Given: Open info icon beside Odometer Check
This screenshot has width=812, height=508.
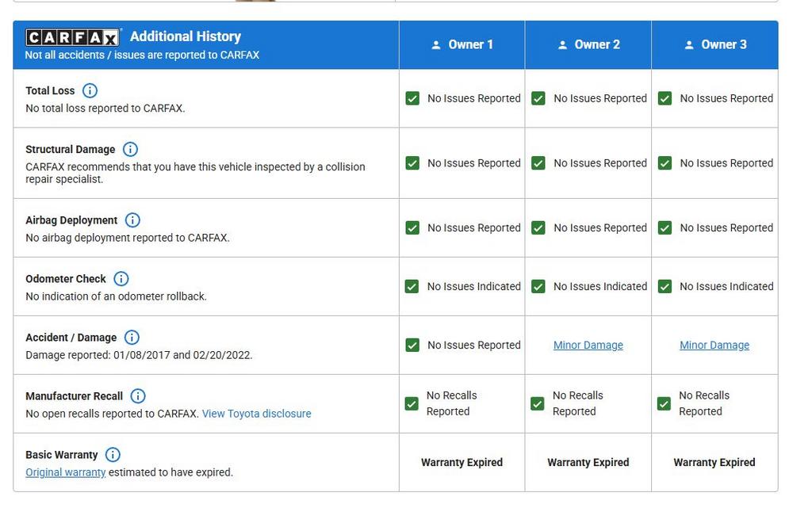Looking at the screenshot, I should (121, 279).
